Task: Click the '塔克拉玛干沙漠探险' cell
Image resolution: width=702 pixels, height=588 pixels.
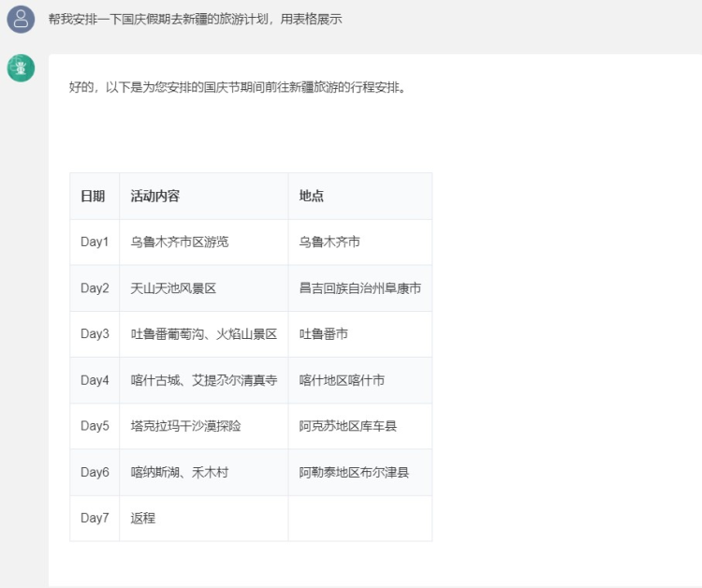Action: [204, 426]
